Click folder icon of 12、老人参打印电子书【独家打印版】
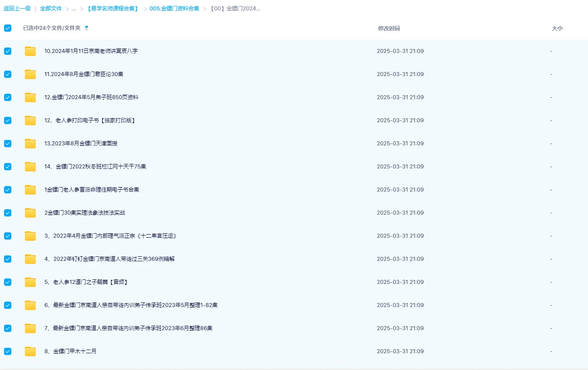 click(30, 120)
